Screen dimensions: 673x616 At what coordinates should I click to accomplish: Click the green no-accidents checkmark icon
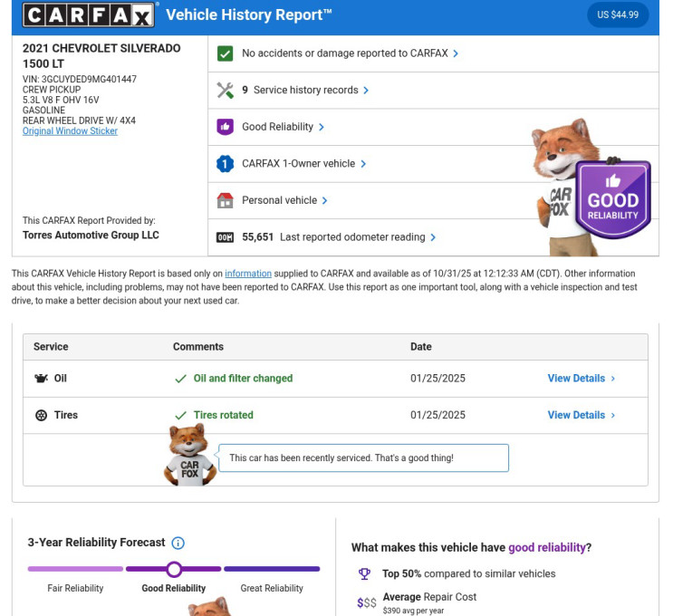click(226, 53)
